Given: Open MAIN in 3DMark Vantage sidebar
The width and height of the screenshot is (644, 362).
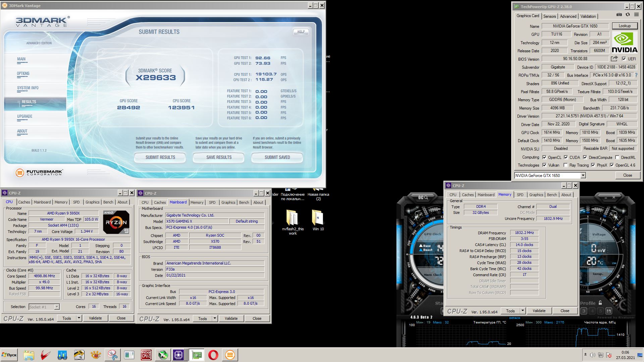Looking at the screenshot, I should pos(21,59).
